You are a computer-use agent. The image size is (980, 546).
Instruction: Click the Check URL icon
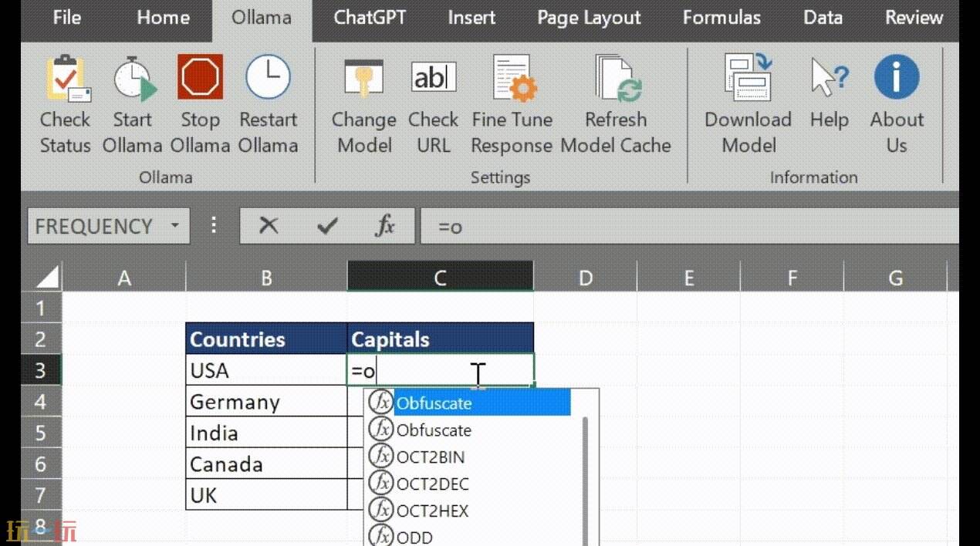(x=433, y=77)
